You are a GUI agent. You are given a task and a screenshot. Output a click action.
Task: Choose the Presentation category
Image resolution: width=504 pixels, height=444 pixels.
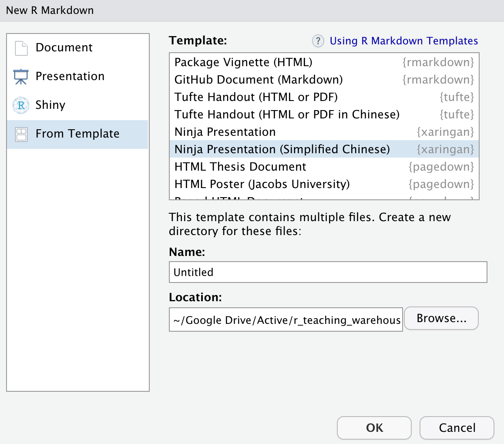(77, 77)
